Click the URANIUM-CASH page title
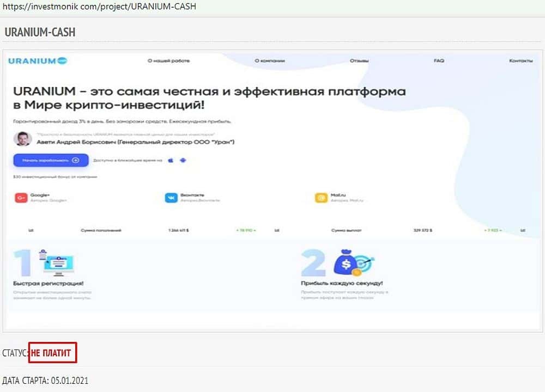This screenshot has width=545, height=392. pos(40,32)
